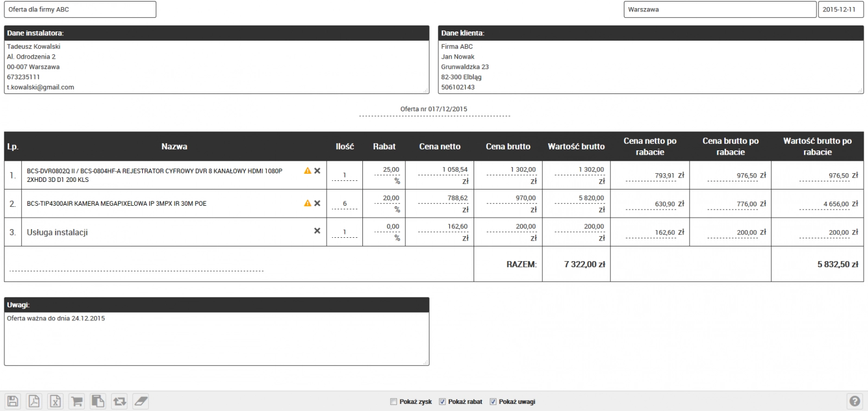Edit gross value 5 820,00
The width and height of the screenshot is (868, 411).
click(580, 198)
